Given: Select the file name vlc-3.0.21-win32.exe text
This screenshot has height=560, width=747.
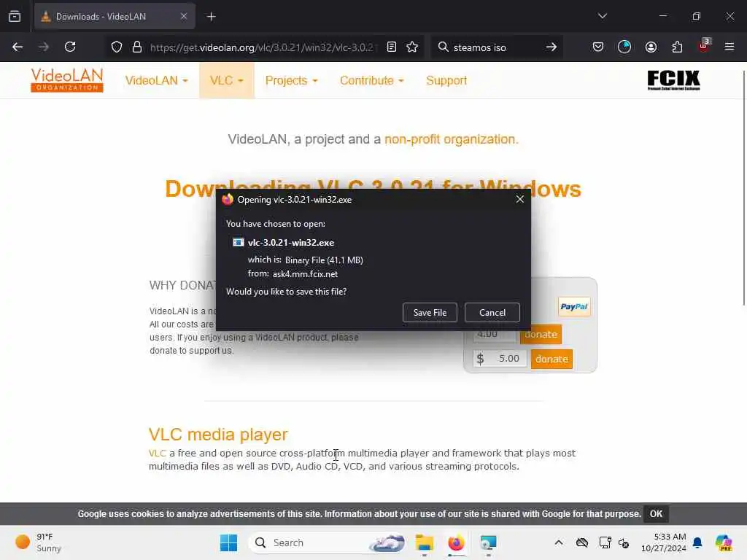Looking at the screenshot, I should pos(290,242).
